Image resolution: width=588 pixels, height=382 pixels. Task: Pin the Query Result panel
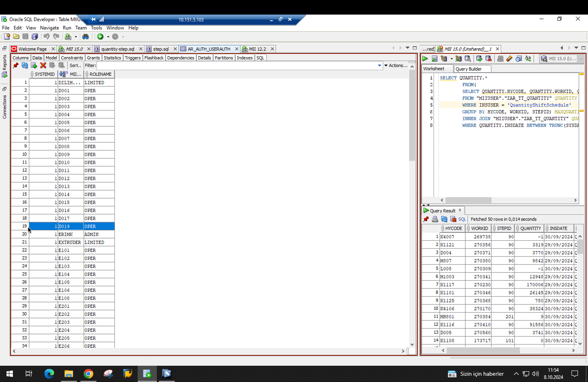426,219
